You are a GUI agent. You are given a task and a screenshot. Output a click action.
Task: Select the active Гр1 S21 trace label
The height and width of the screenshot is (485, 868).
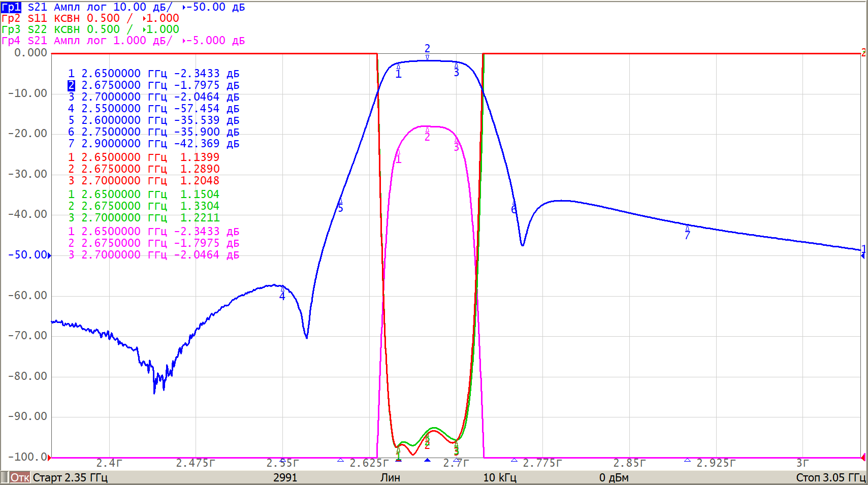click(11, 7)
